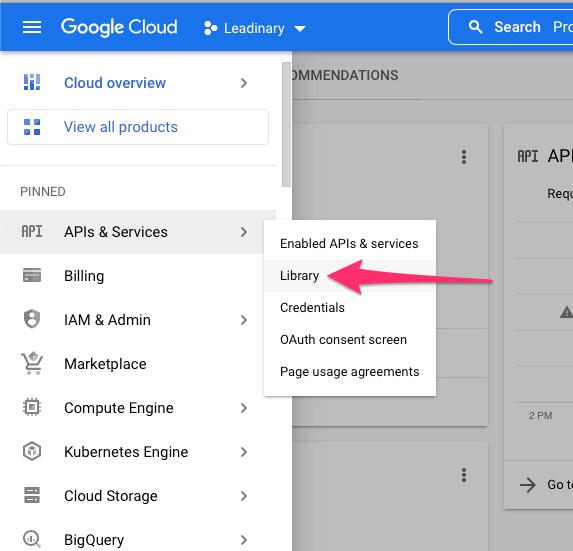Click the Go to arrow link

pyautogui.click(x=528, y=485)
